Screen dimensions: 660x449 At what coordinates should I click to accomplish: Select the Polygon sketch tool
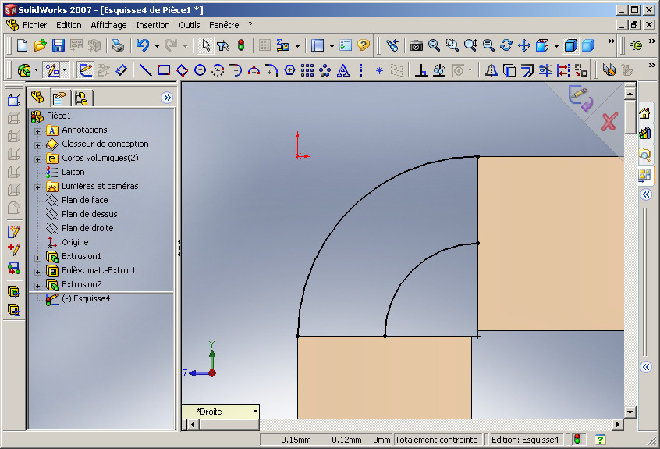pos(290,70)
